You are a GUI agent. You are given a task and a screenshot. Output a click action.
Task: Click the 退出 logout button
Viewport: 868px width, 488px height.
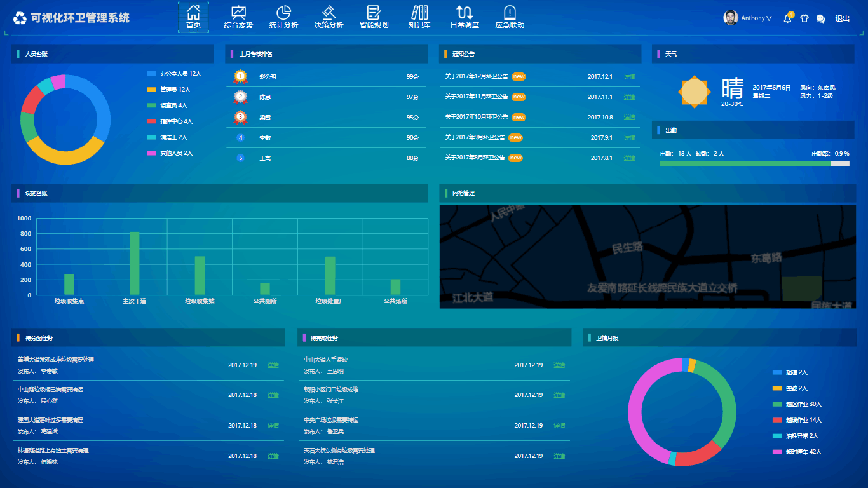click(842, 18)
